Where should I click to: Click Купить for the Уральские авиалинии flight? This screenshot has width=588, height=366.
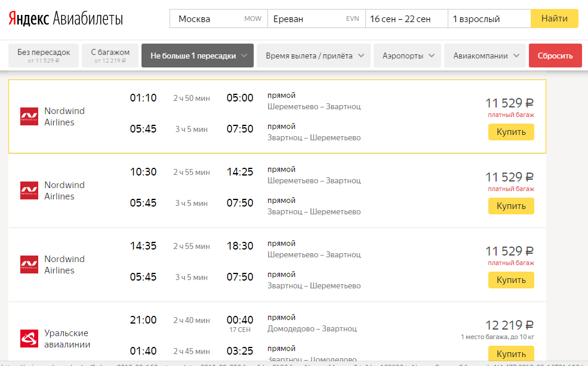tap(511, 353)
